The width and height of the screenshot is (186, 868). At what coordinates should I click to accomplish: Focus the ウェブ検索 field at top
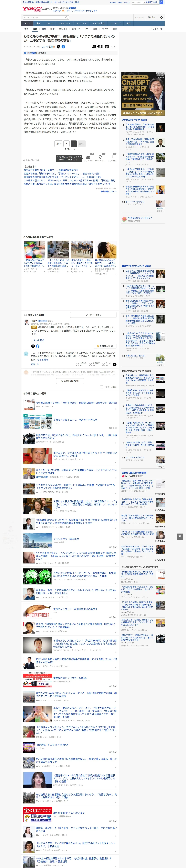[x=137, y=2]
